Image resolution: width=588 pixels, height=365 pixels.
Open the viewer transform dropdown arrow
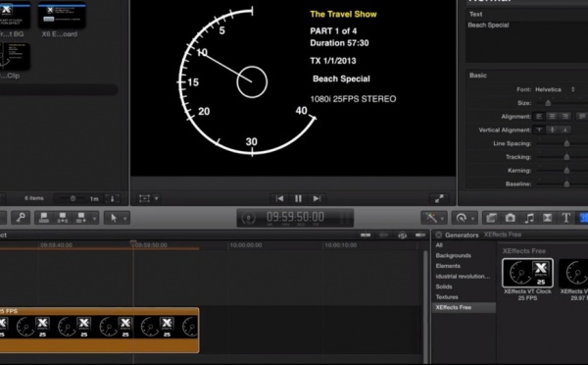pyautogui.click(x=157, y=198)
